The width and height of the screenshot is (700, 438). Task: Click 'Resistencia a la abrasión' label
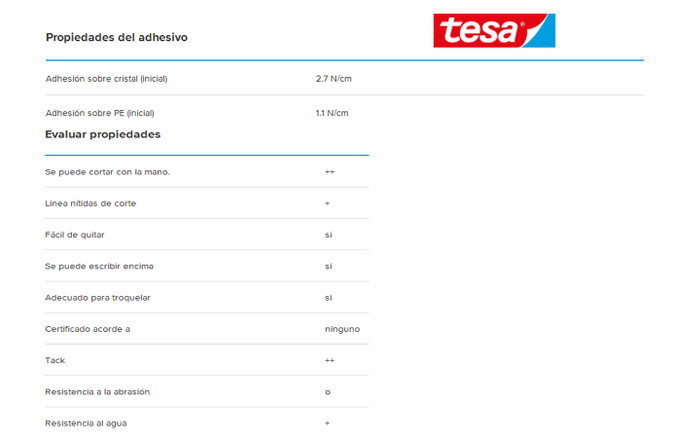97,392
